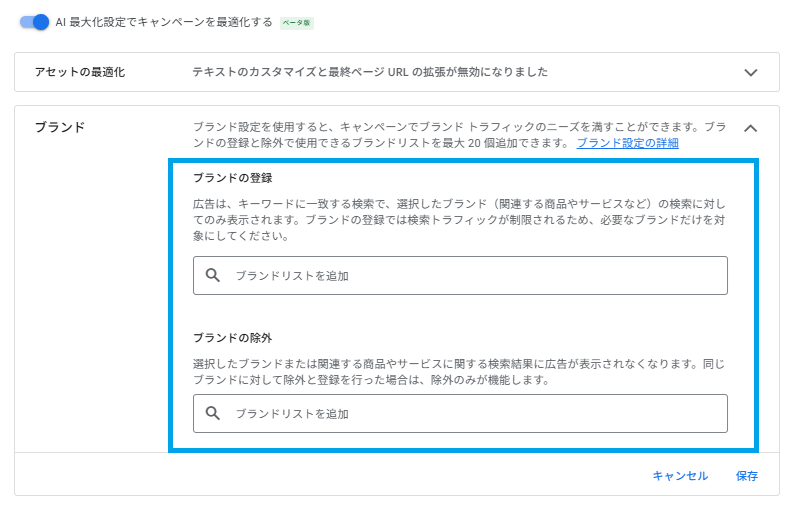Open the ブランド設定の詳細 link

click(627, 143)
